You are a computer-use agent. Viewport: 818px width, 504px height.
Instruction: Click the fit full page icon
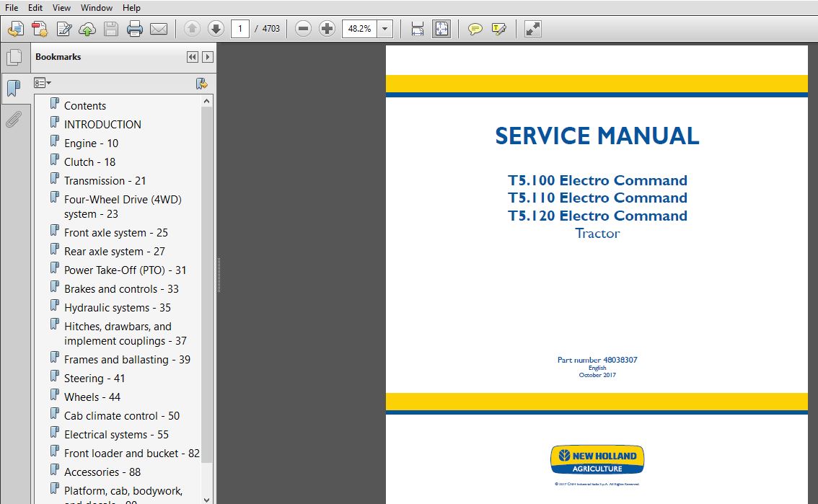[441, 29]
